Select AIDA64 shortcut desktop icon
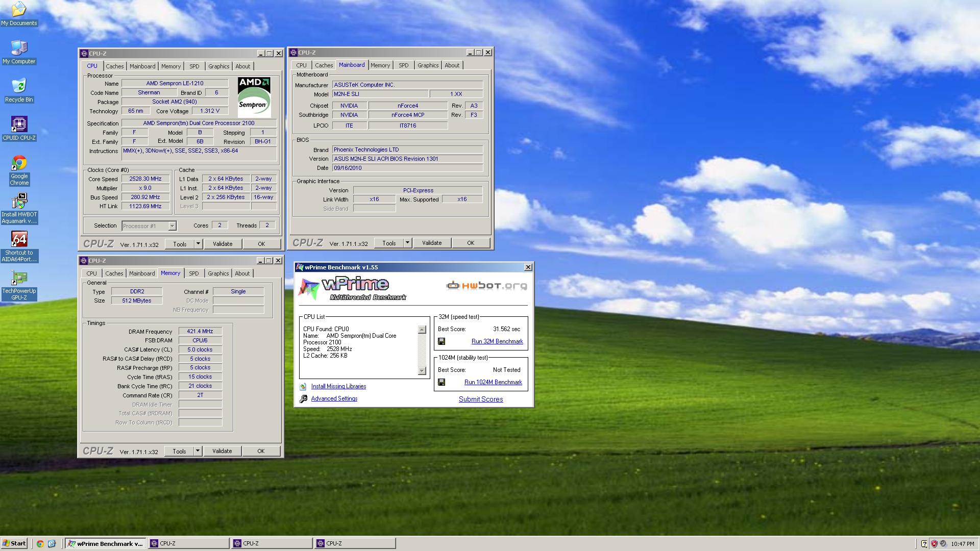 pos(19,247)
